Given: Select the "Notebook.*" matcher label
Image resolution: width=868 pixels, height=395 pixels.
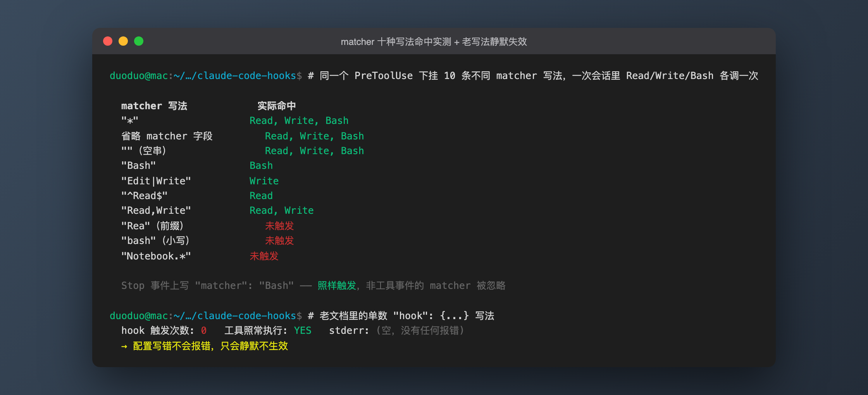Looking at the screenshot, I should tap(156, 256).
